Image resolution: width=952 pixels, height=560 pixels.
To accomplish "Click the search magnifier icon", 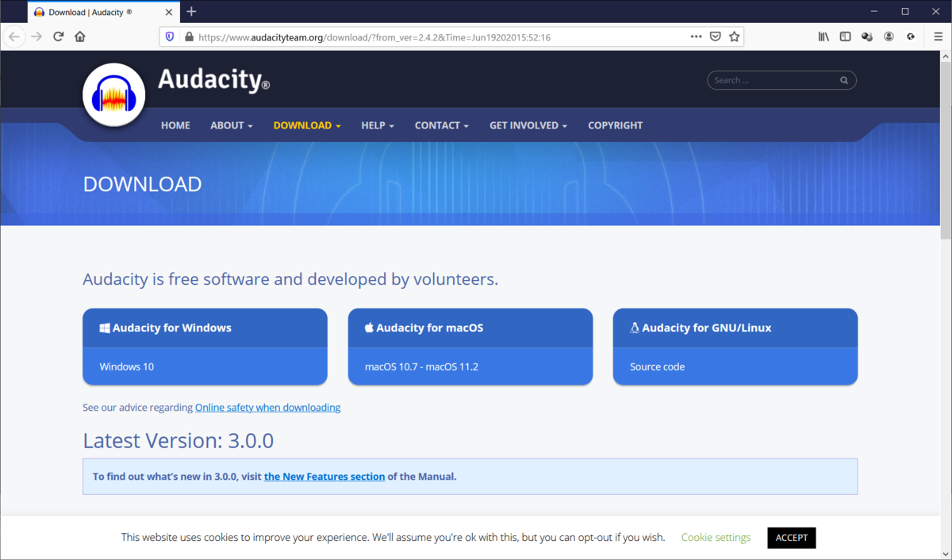I will pyautogui.click(x=844, y=80).
